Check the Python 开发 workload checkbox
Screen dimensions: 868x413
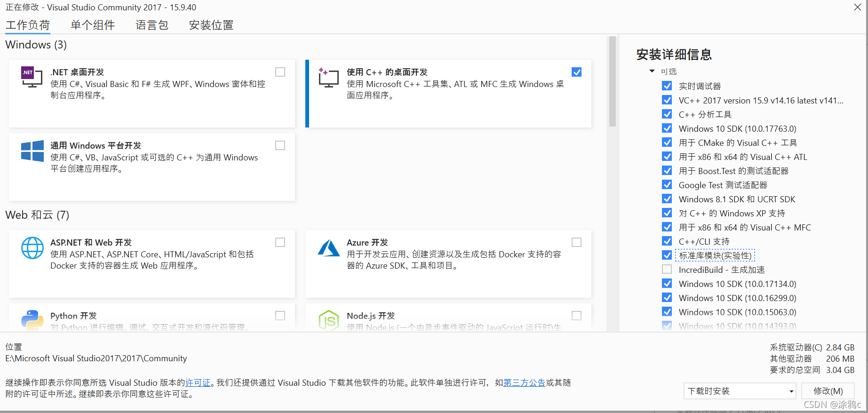(280, 316)
